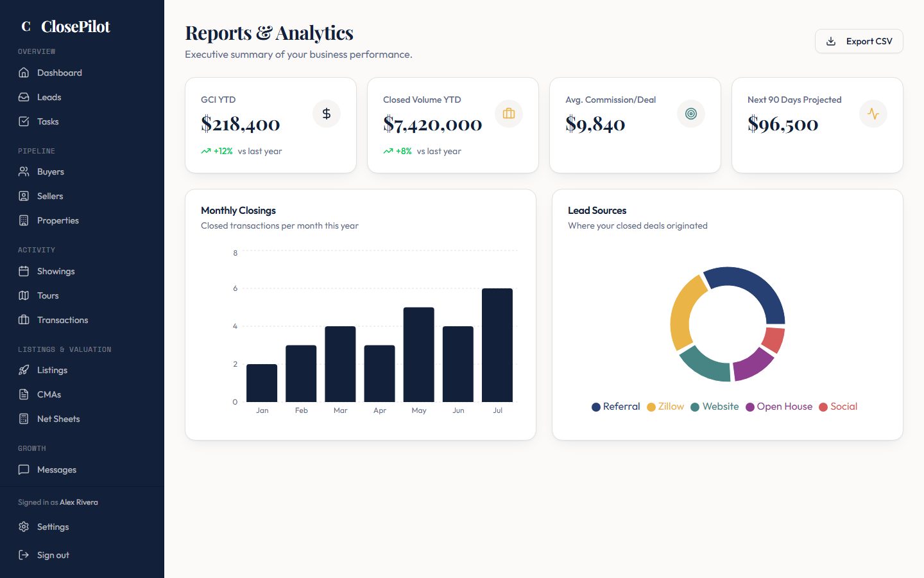924x578 pixels.
Task: Click the $96,500 projected value
Action: [783, 124]
